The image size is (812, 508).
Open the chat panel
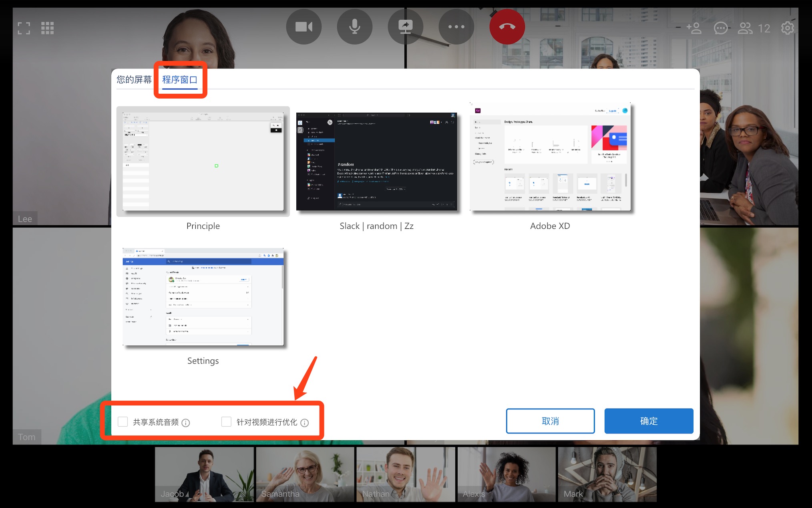coord(720,28)
